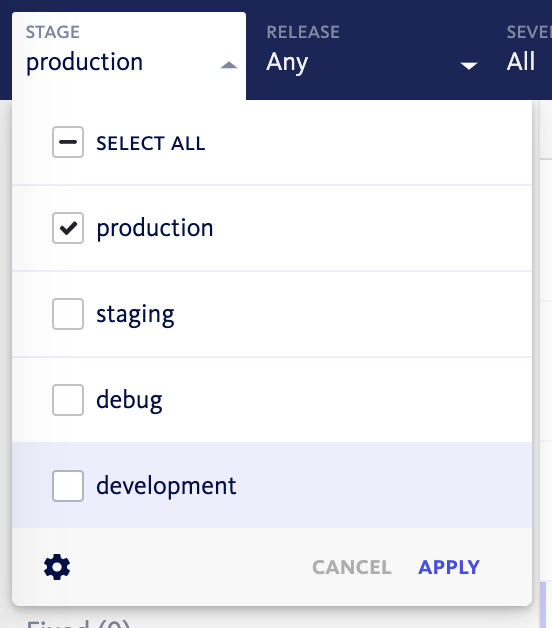Uncheck the production stage checkbox
Screen dimensions: 552x628
tap(68, 228)
